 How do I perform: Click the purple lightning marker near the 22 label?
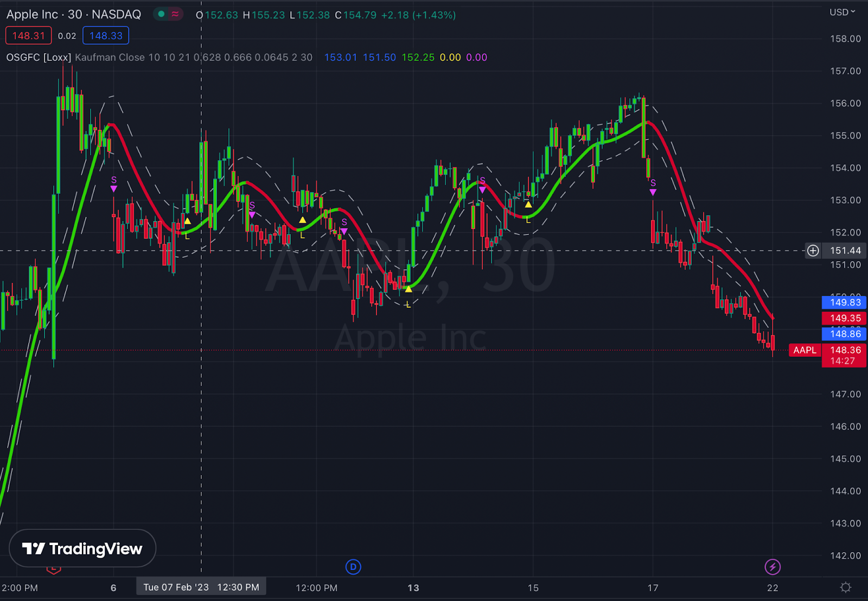point(773,567)
